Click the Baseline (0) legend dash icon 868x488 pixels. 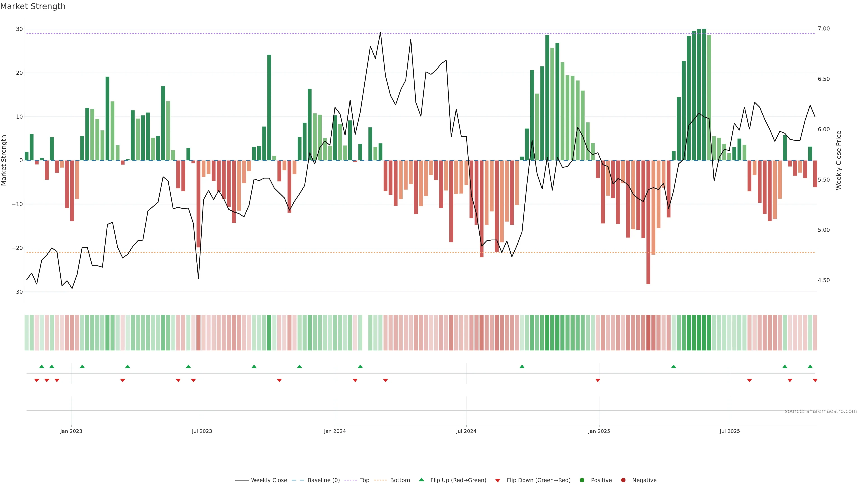tap(298, 480)
